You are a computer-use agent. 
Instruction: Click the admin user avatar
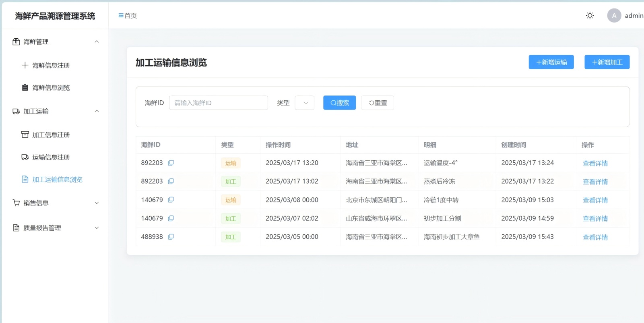614,16
